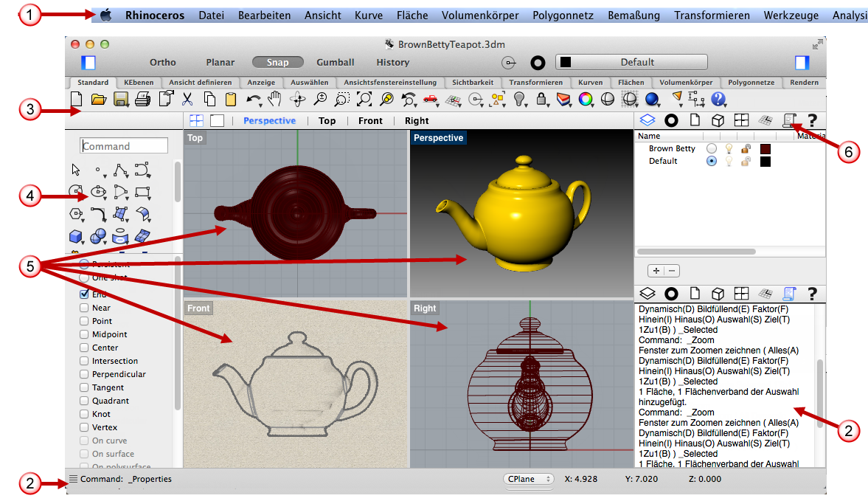The height and width of the screenshot is (504, 868).
Task: Click the Brown Betty layer color swatch
Action: click(765, 149)
